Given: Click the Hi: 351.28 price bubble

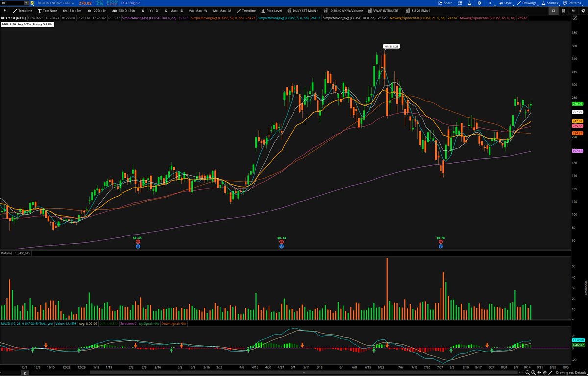Looking at the screenshot, I should (x=392, y=47).
